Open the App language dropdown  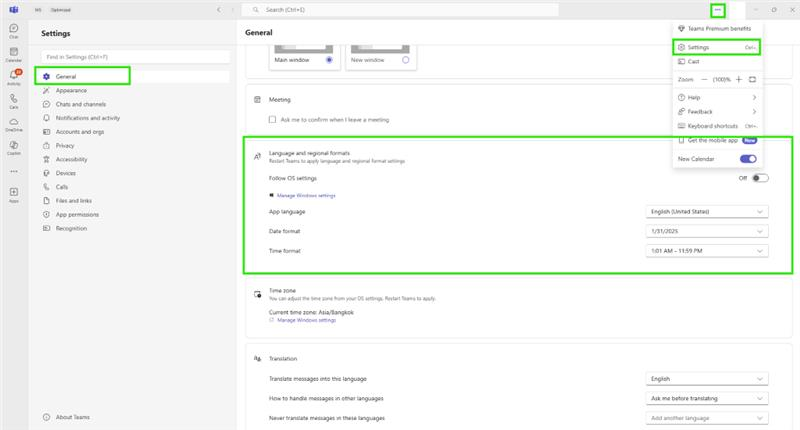707,212
